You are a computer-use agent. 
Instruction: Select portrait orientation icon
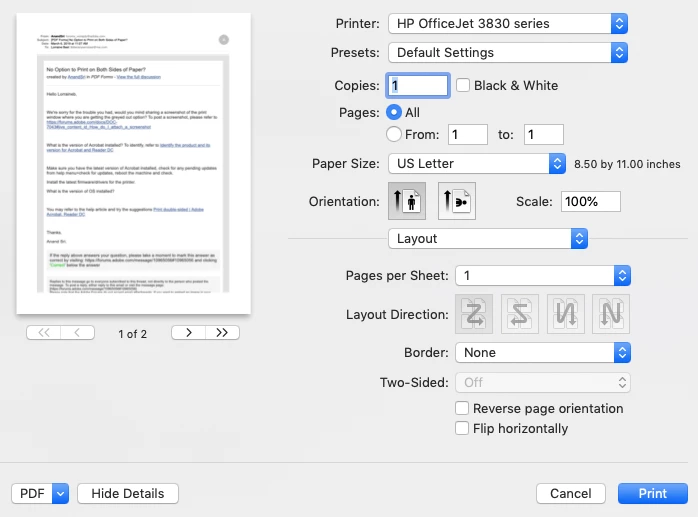coord(407,201)
